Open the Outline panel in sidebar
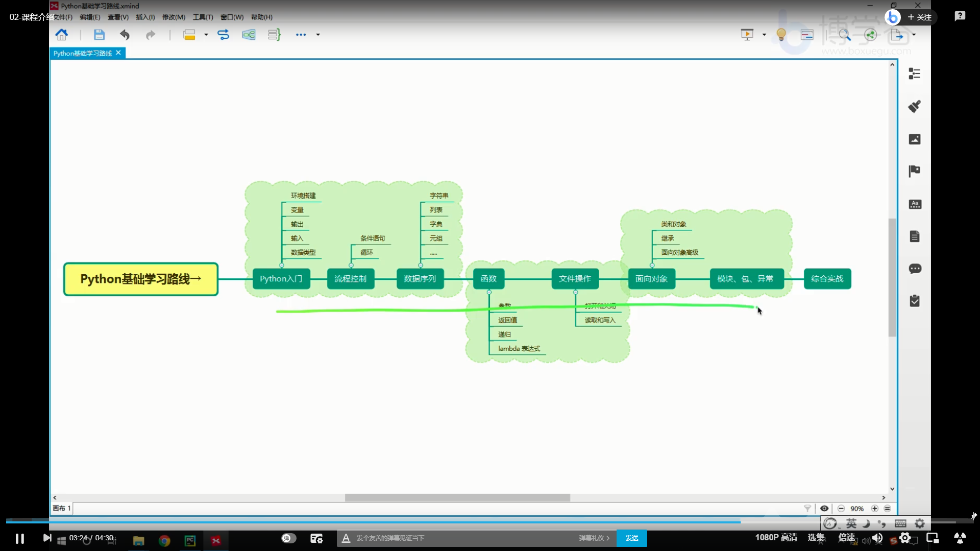Screen dimensions: 980x551 tap(915, 74)
